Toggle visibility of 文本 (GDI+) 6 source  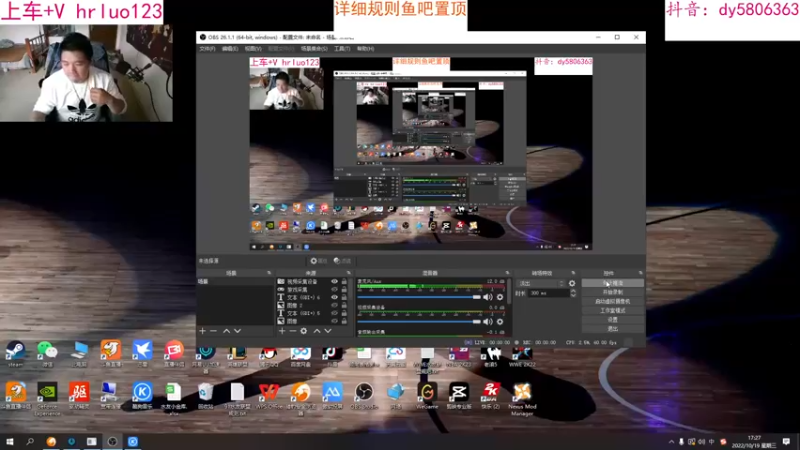[335, 297]
